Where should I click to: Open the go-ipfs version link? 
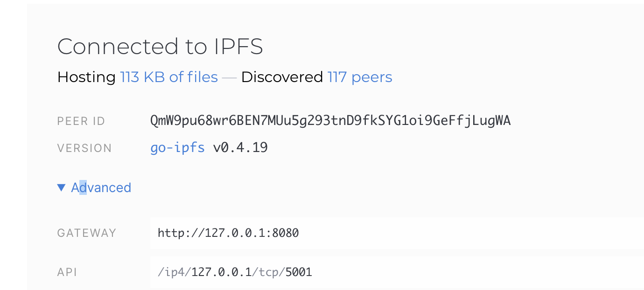pos(177,147)
